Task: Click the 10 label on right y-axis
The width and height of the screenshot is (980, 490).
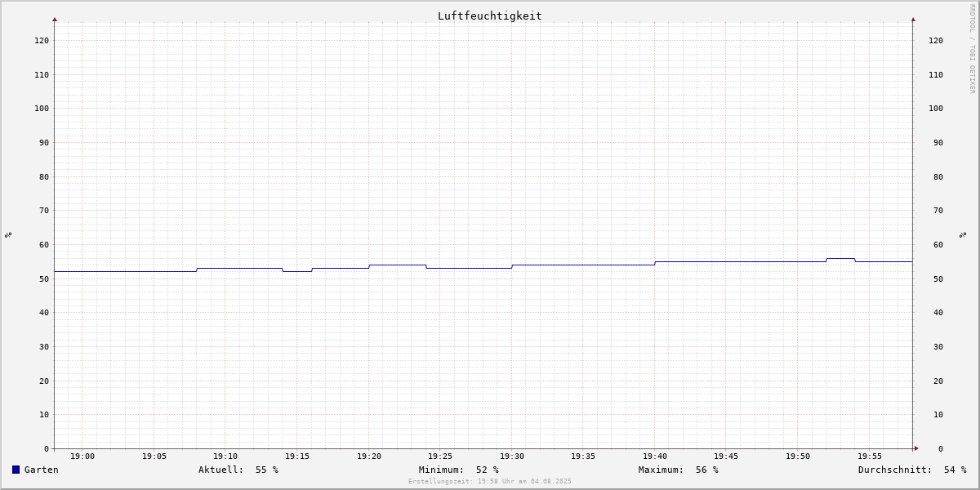Action: click(x=938, y=414)
